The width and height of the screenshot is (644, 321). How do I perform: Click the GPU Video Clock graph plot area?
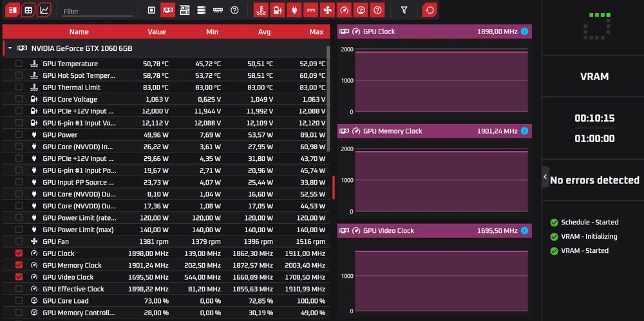441,281
